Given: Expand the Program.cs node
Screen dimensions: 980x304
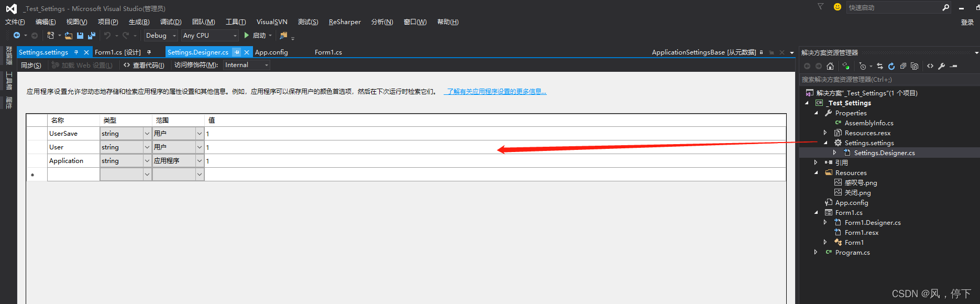Looking at the screenshot, I should pyautogui.click(x=816, y=252).
